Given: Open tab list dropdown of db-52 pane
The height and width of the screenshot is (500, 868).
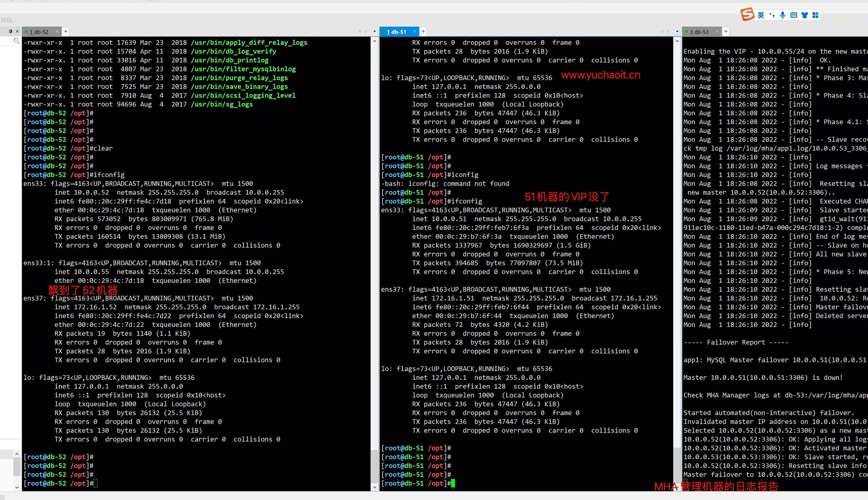Looking at the screenshot, I should (x=375, y=32).
